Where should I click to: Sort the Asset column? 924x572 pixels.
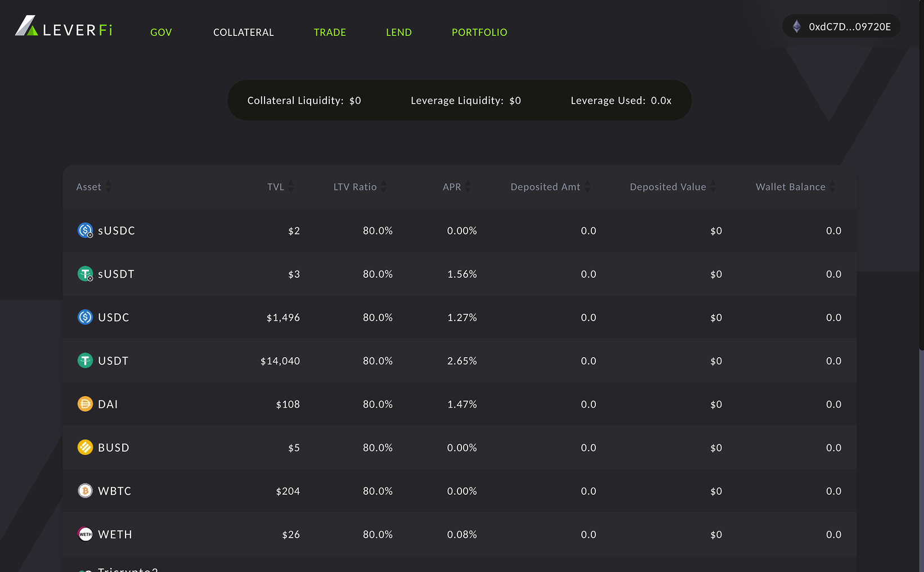(108, 186)
